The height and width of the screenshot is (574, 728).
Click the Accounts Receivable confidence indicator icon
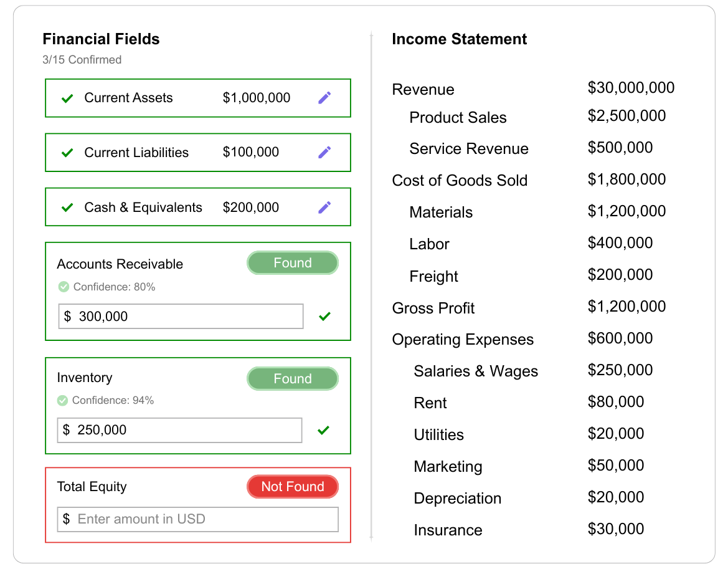pyautogui.click(x=64, y=287)
